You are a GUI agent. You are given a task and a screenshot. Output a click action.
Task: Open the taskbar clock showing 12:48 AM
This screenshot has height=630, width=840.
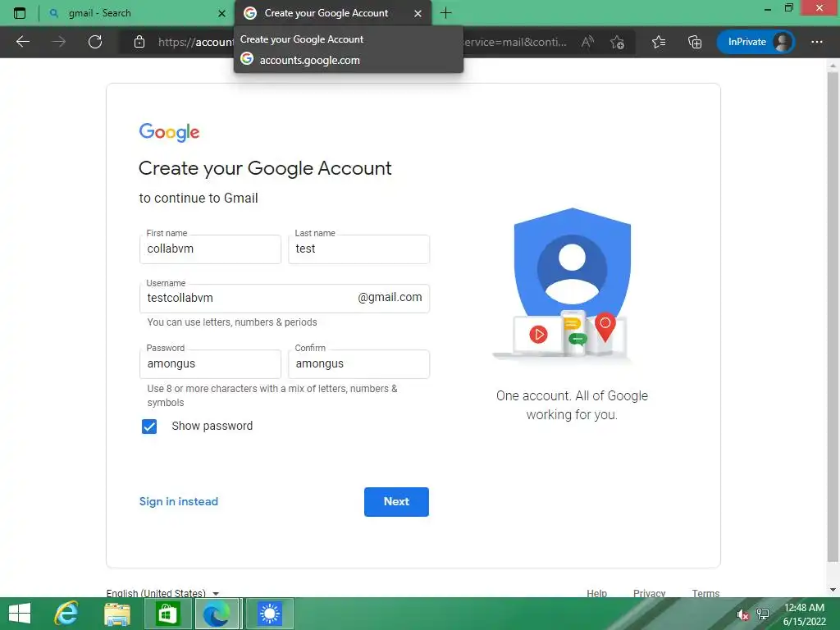[804, 614]
